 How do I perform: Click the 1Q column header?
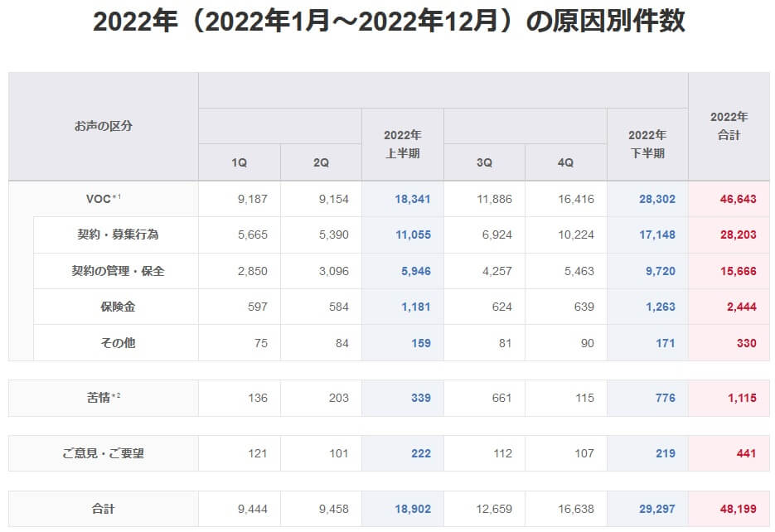point(240,162)
